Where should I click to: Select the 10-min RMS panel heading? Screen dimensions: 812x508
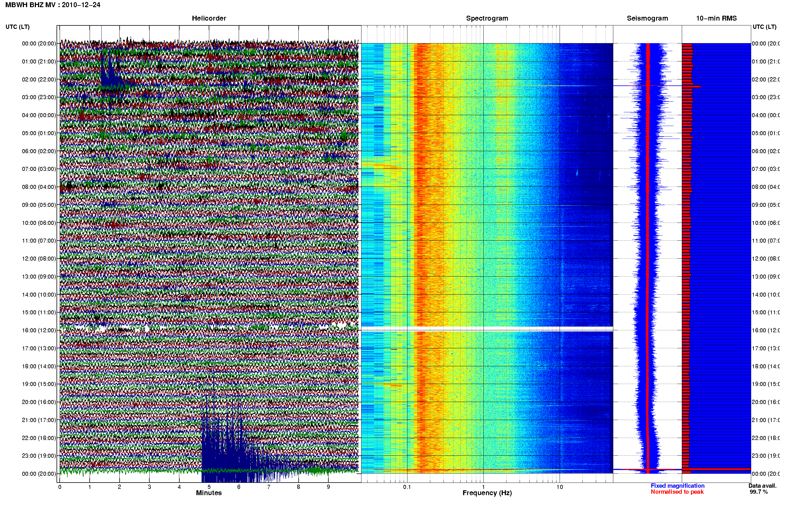(x=716, y=19)
